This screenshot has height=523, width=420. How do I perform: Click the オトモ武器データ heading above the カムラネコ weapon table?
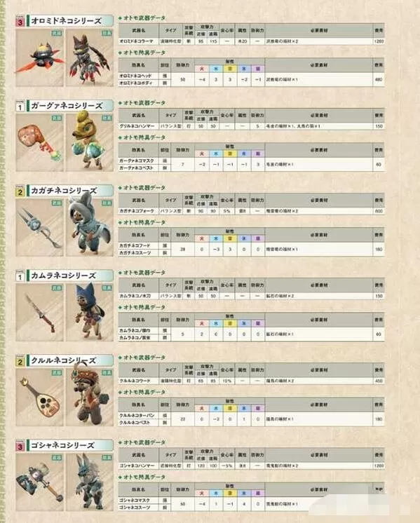point(142,273)
